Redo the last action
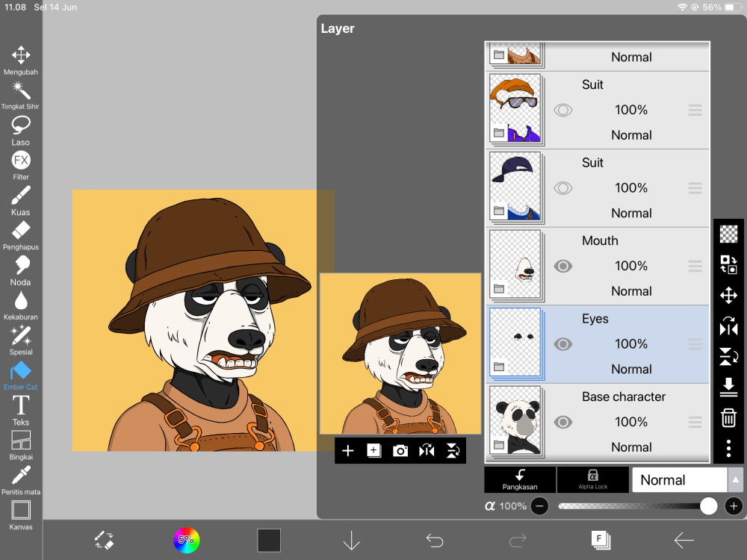Screen dimensions: 747x560 pos(518,541)
